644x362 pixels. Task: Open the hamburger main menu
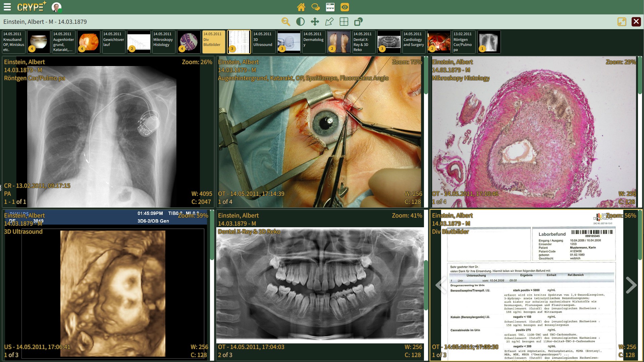point(7,7)
